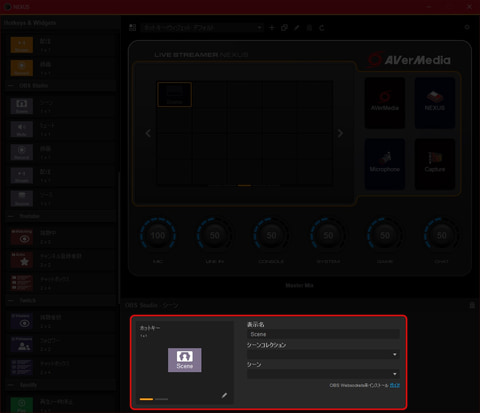Collapse the OBS Studio category
This screenshot has width=480, height=413.
coord(11,86)
